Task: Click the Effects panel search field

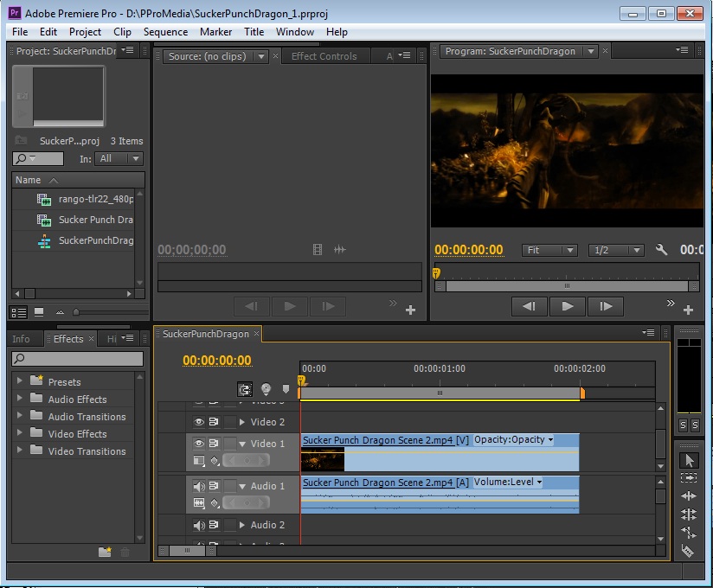Action: (78, 359)
